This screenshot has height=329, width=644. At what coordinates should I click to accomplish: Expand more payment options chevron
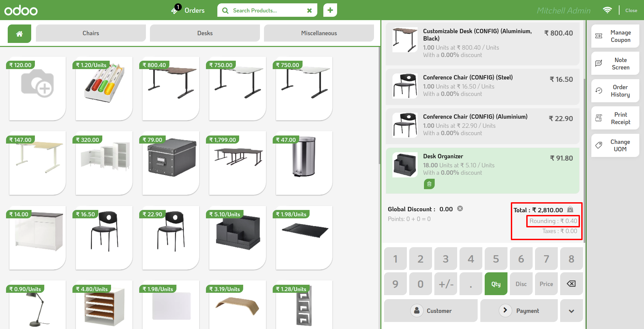coord(571,311)
